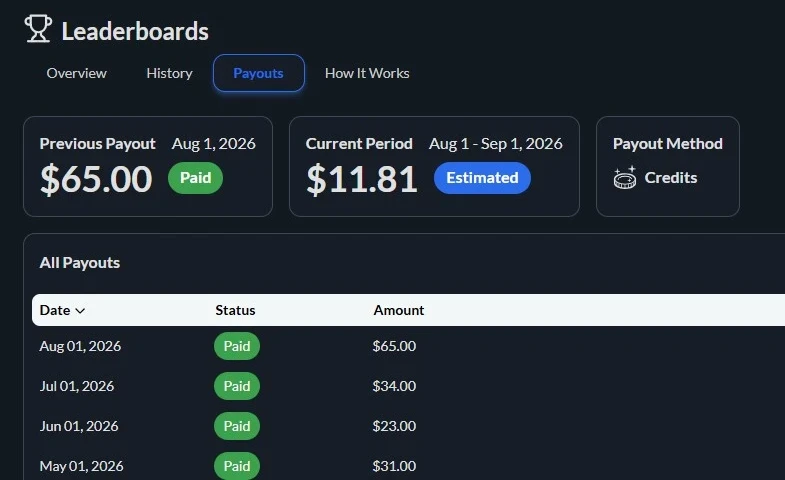
Task: Click the $65.00 amount in payouts table
Action: point(394,346)
